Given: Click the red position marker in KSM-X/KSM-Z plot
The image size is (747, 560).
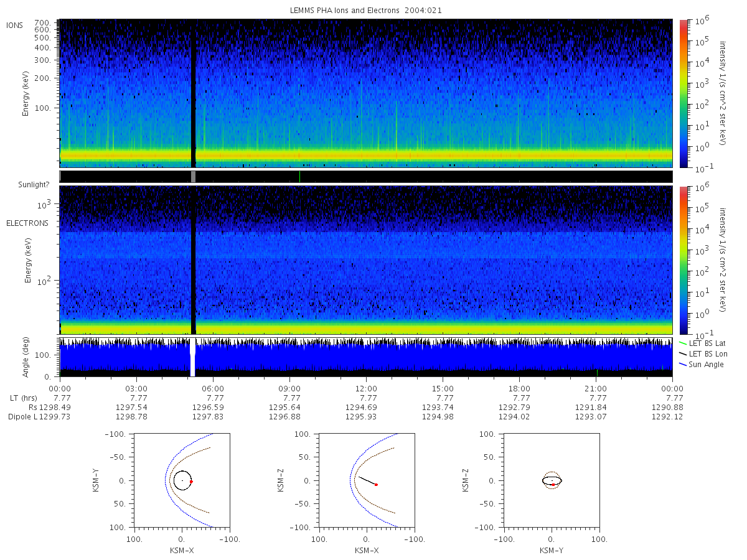Looking at the screenshot, I should pyautogui.click(x=376, y=485).
